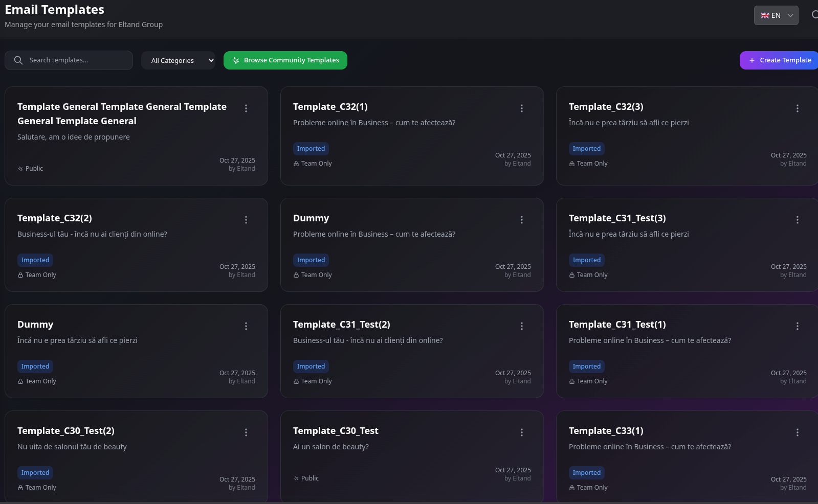Click Imported badge on Template_C32(1)

[x=311, y=149]
